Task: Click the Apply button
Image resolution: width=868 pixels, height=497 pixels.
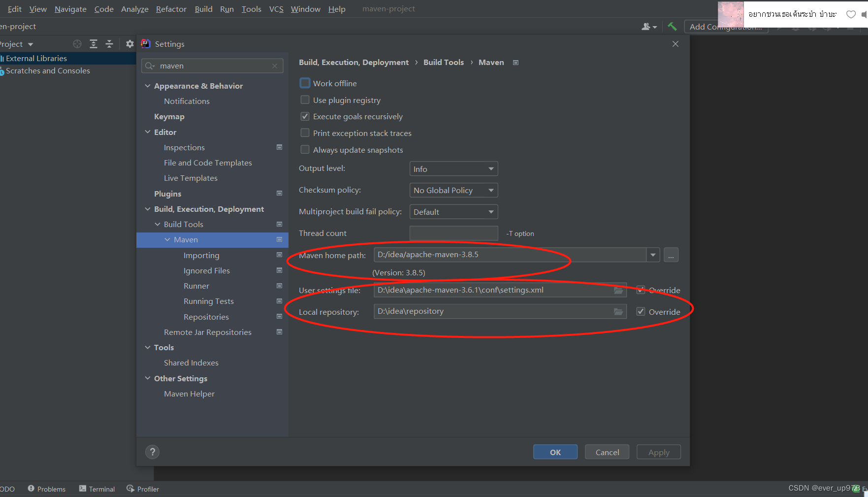Action: [659, 452]
